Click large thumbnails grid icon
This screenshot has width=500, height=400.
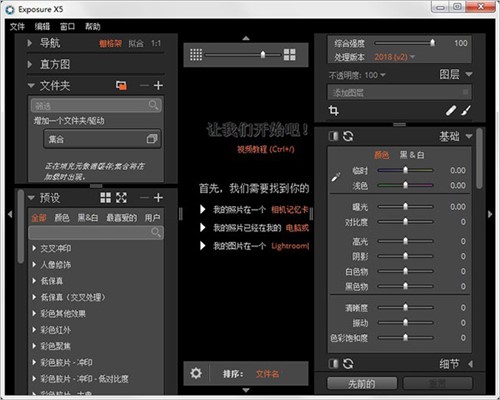[x=289, y=55]
